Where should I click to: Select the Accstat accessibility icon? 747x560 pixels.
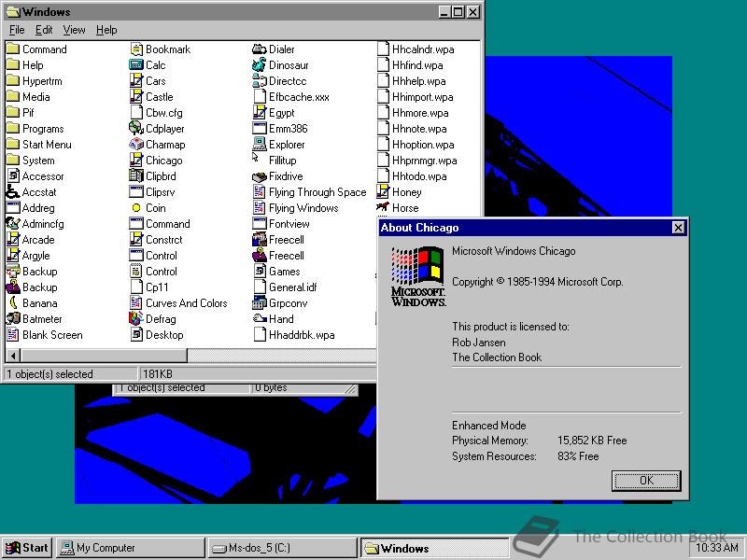coord(13,192)
